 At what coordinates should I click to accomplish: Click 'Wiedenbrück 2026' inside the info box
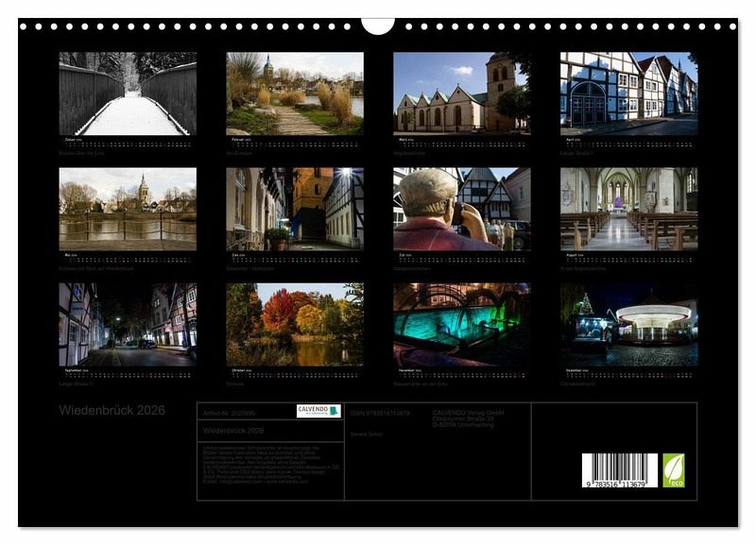233,431
